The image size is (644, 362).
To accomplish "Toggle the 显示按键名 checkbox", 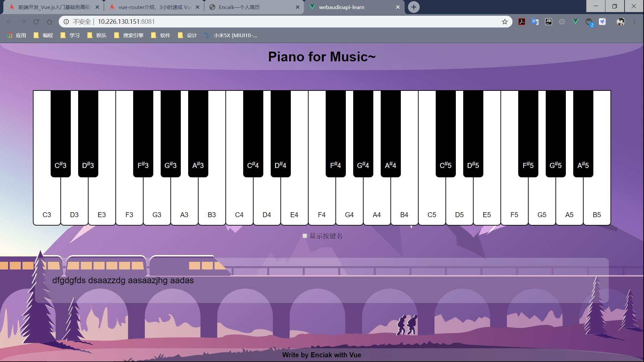I will (305, 236).
